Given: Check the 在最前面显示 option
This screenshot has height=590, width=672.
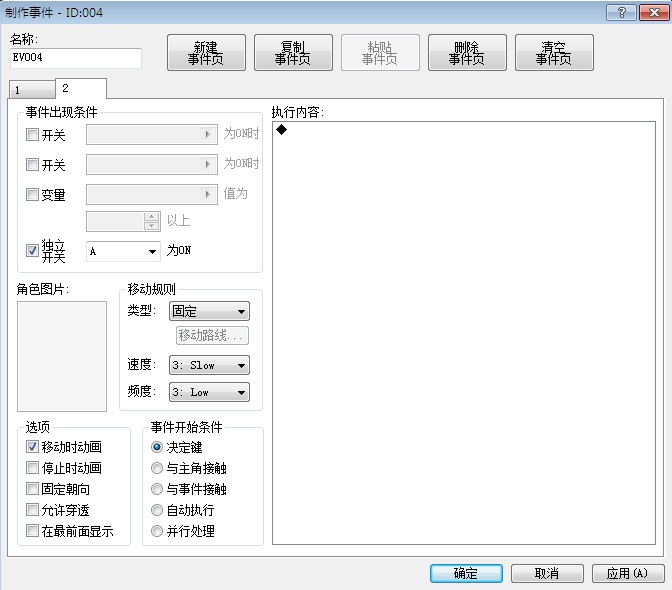Looking at the screenshot, I should [x=32, y=531].
